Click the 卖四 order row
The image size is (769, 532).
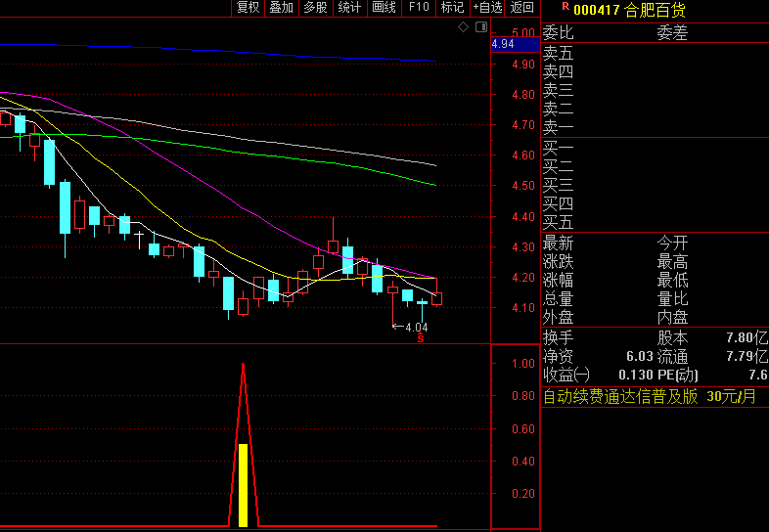coord(655,71)
